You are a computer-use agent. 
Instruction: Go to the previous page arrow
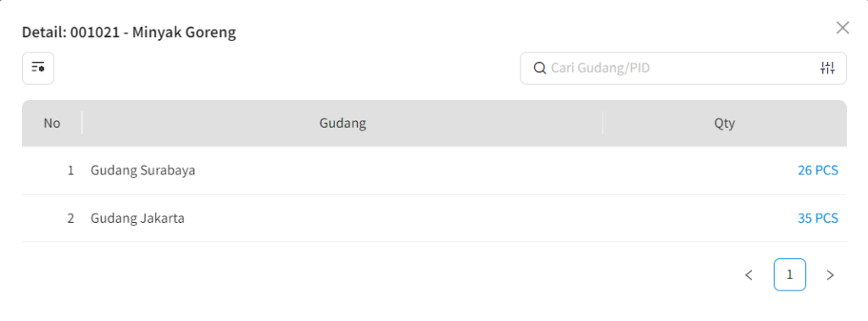[749, 275]
